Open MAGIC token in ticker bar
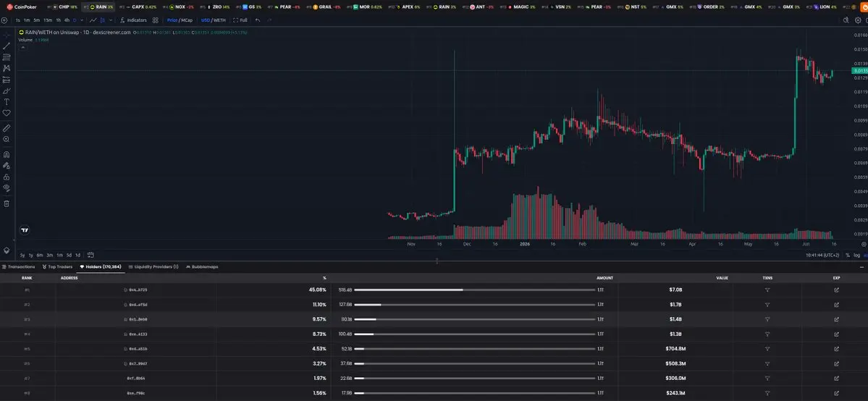 516,7
